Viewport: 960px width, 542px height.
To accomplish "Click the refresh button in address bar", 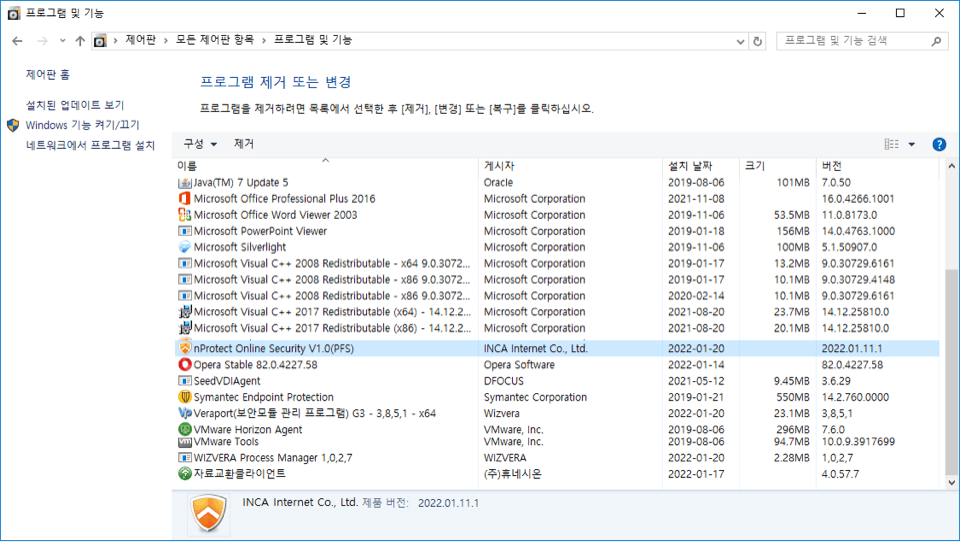I will 757,41.
